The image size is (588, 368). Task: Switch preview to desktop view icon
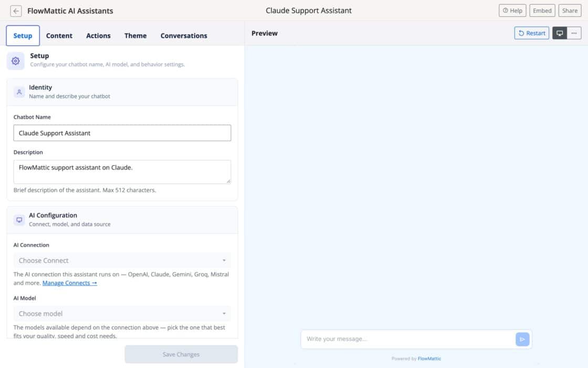click(x=560, y=33)
